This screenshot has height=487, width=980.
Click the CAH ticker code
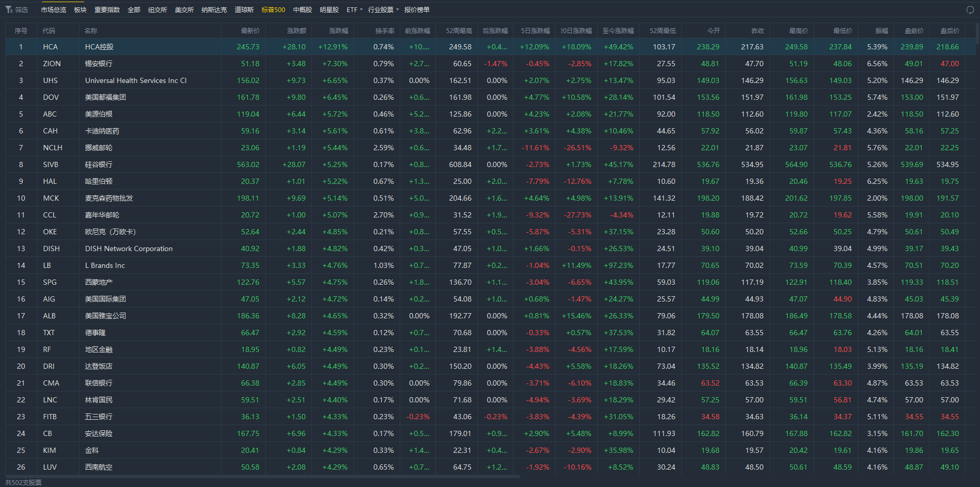(x=50, y=131)
